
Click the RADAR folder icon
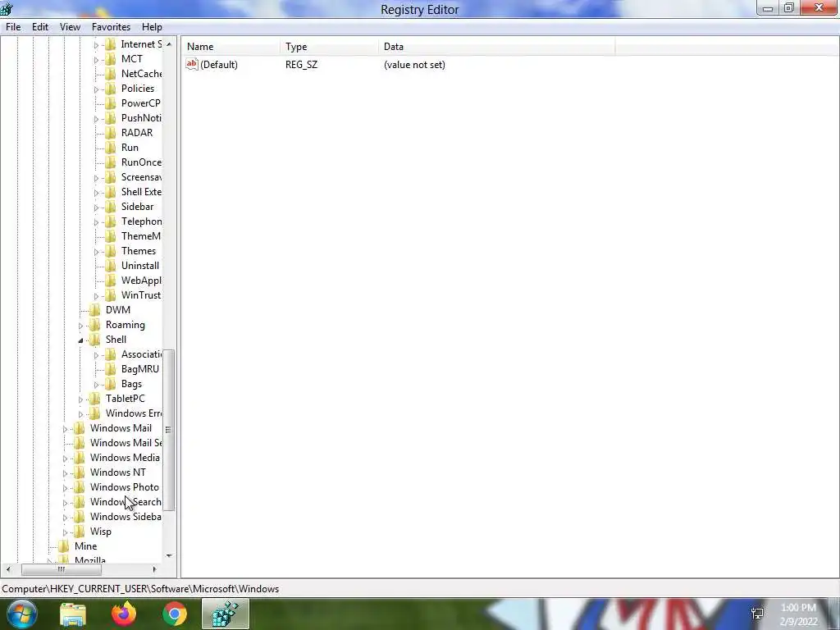pos(111,133)
